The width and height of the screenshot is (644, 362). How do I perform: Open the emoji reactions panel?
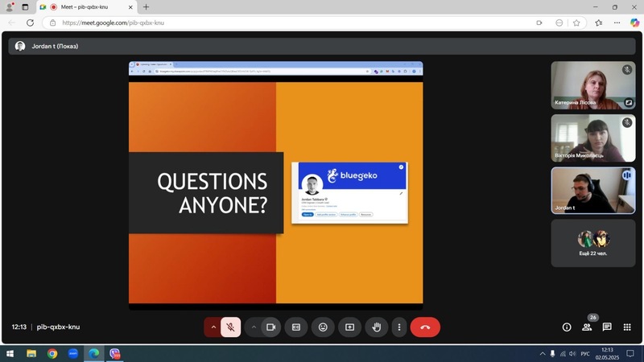click(x=323, y=327)
